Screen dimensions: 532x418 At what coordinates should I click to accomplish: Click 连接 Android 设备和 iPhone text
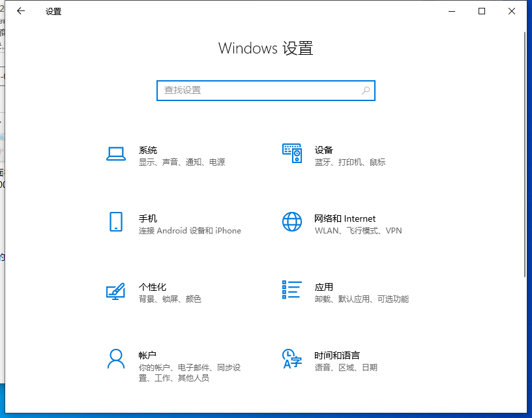(x=189, y=230)
